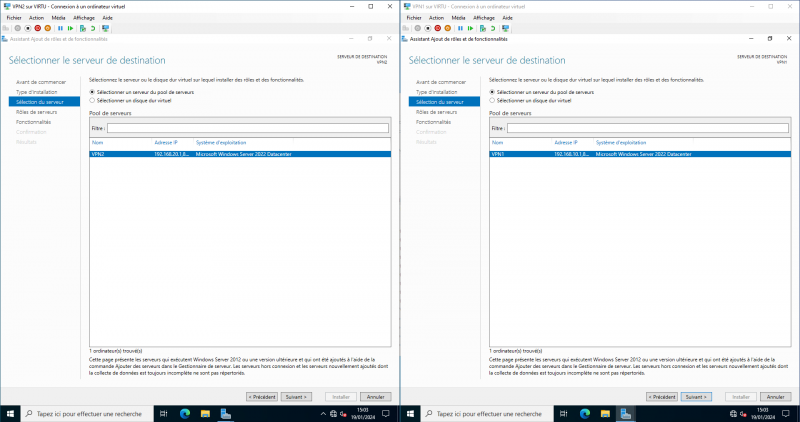Open the Affichage menu in the VPN1 window
The height and width of the screenshot is (422, 800).
(x=484, y=18)
